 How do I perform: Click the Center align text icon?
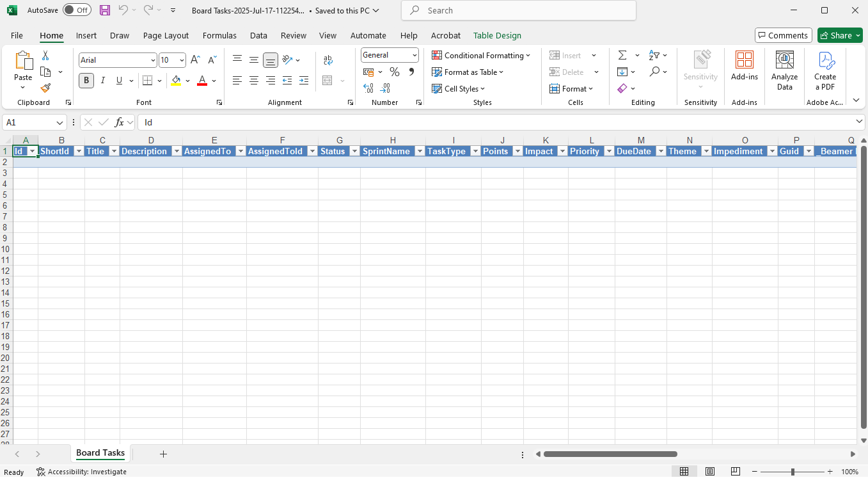pyautogui.click(x=254, y=81)
